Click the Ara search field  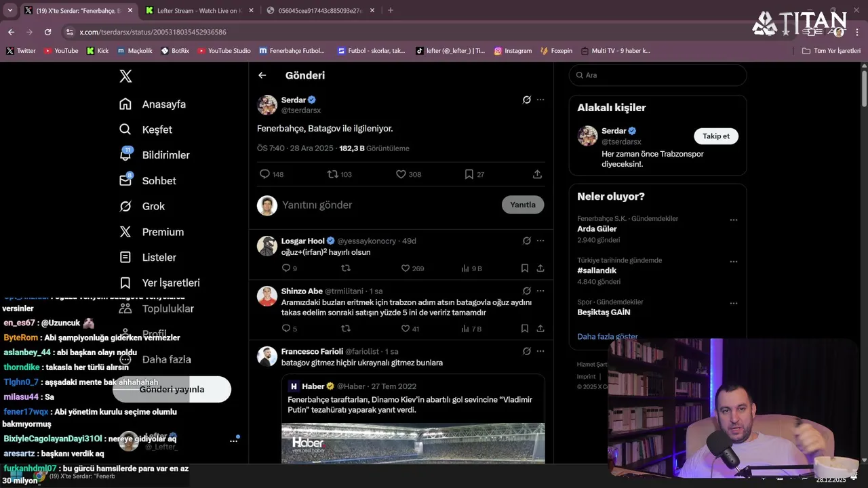pos(658,75)
